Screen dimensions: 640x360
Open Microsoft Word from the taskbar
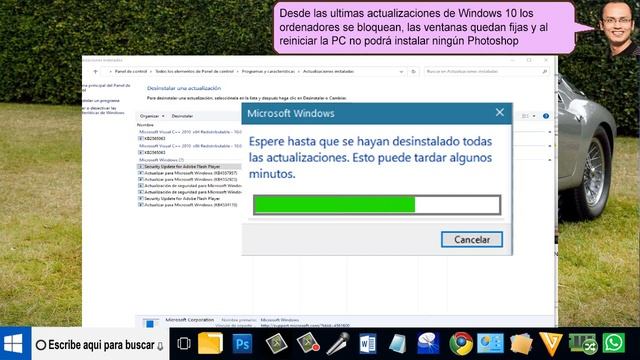pos(368,344)
